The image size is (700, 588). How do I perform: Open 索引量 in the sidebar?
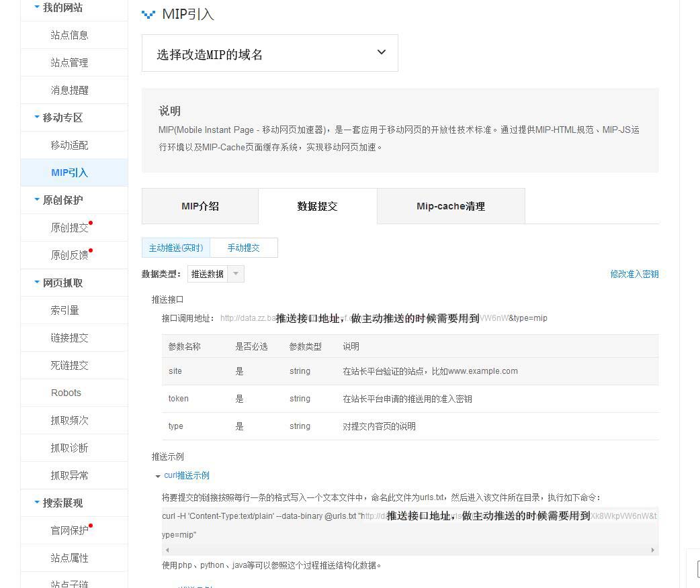(x=64, y=310)
